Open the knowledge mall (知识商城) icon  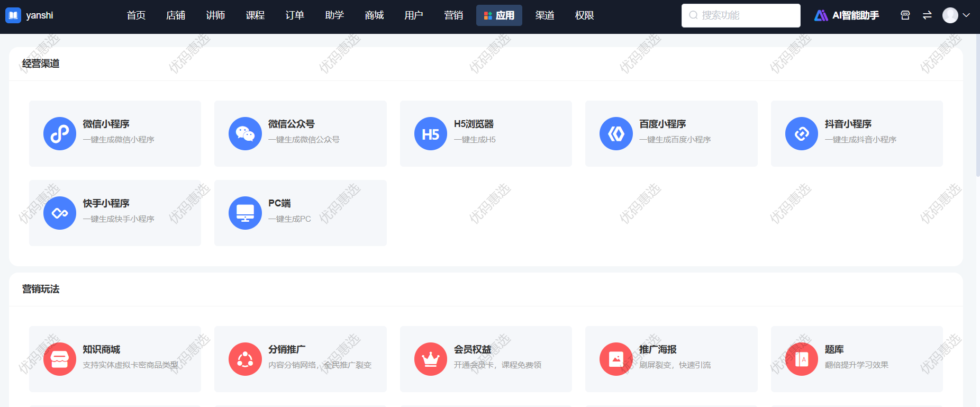[x=60, y=359]
